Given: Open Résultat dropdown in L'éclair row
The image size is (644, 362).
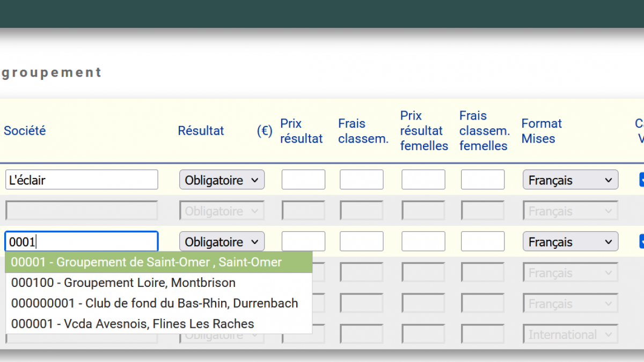Looking at the screenshot, I should (x=222, y=180).
